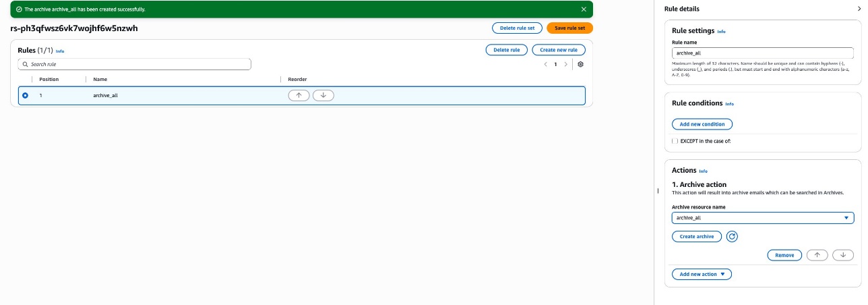Click the Save rule set button
The width and height of the screenshot is (868, 305).
pyautogui.click(x=569, y=28)
